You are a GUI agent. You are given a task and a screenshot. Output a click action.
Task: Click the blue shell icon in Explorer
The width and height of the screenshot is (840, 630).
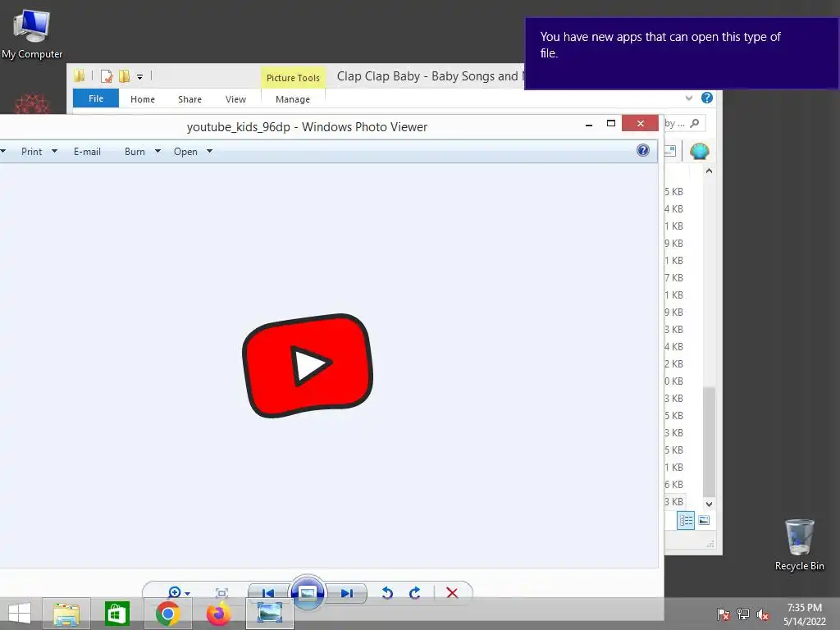tap(699, 151)
